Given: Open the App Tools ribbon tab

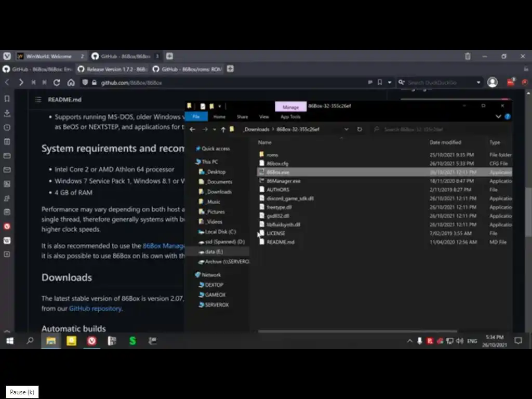Looking at the screenshot, I should [x=290, y=116].
